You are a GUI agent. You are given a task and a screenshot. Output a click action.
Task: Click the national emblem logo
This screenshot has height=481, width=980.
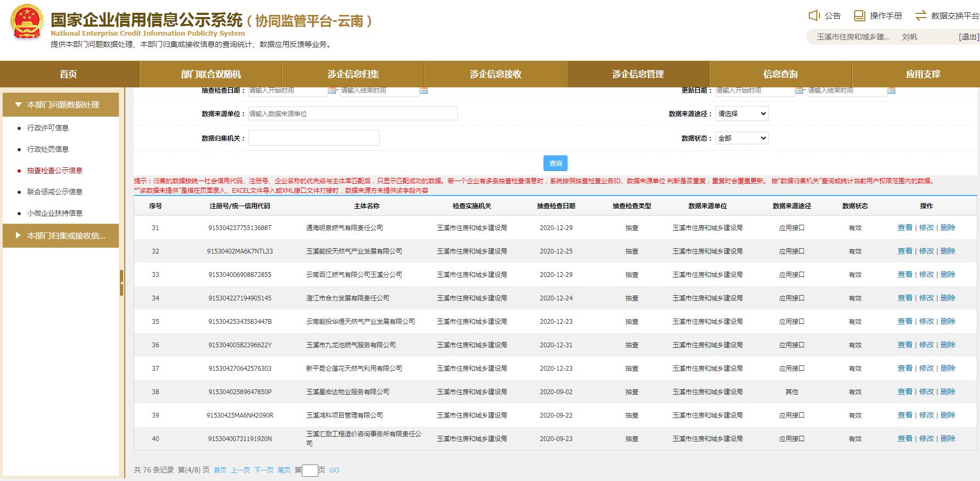[x=27, y=23]
